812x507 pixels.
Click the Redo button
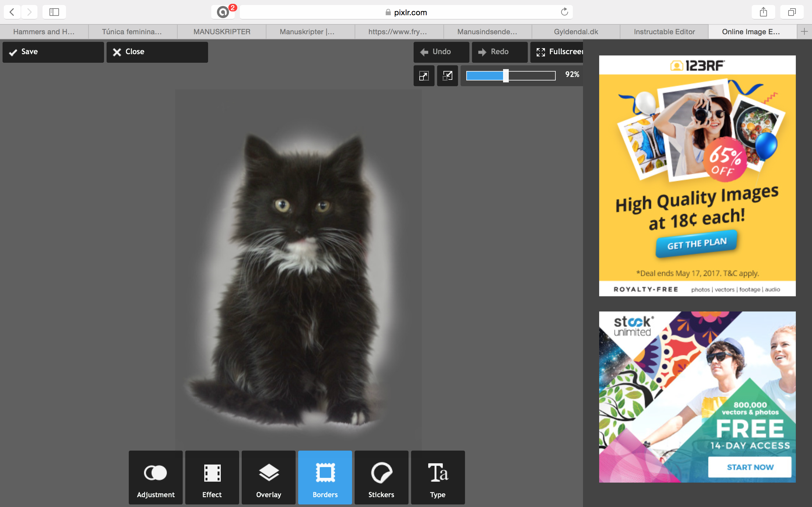[499, 51]
